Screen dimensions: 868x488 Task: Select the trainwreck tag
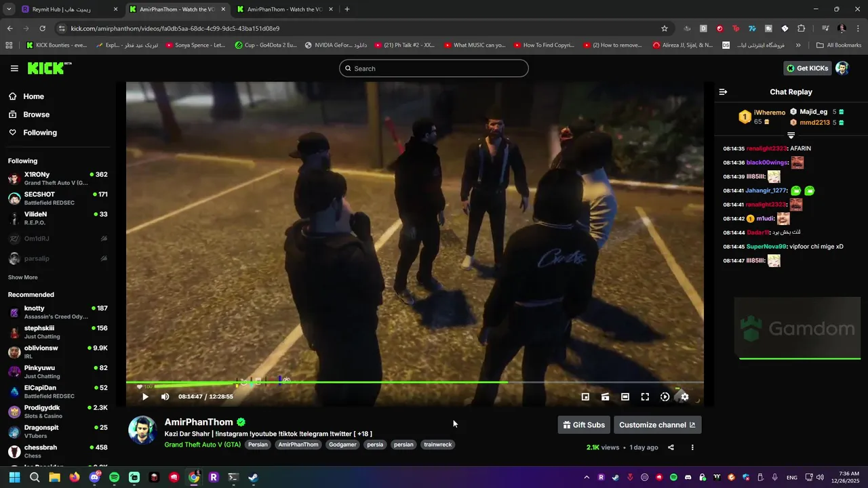(437, 445)
